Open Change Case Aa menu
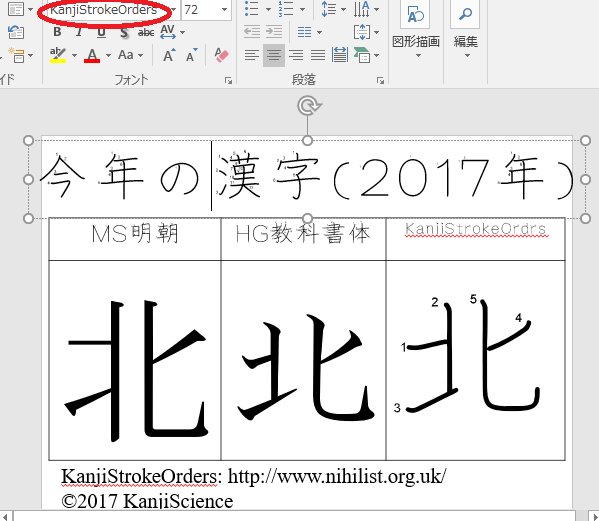 (131, 55)
